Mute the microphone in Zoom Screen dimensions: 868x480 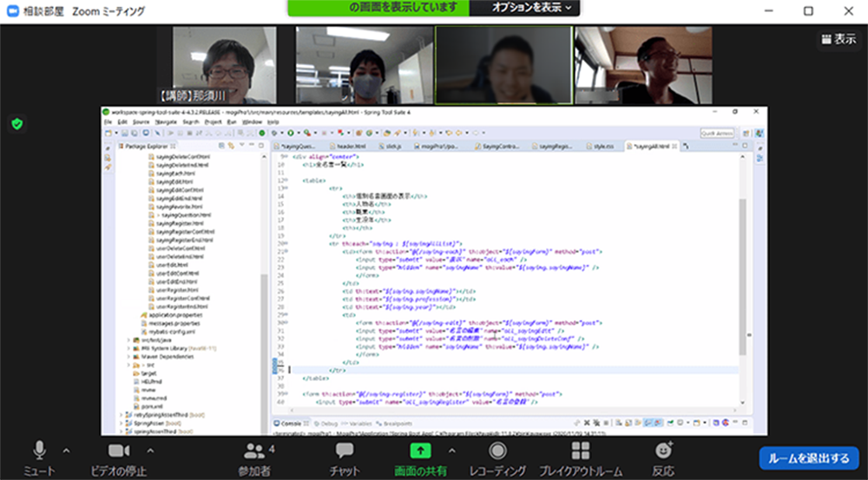[39, 459]
